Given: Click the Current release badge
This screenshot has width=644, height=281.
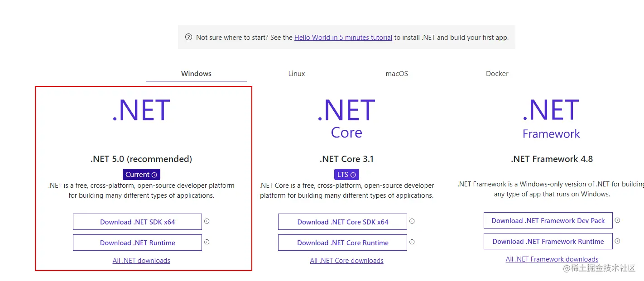Looking at the screenshot, I should pyautogui.click(x=141, y=175).
